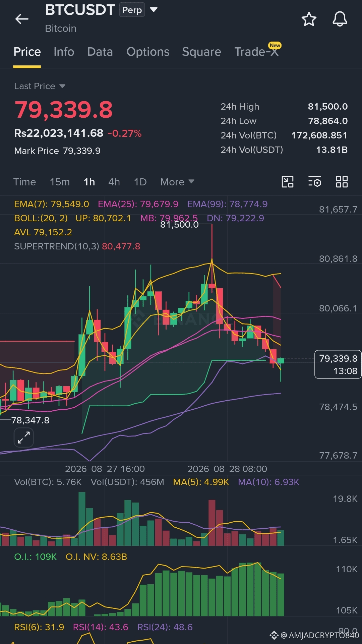Tap the RSI(24): 48.6 label
The height and width of the screenshot is (644, 362).
(x=165, y=627)
